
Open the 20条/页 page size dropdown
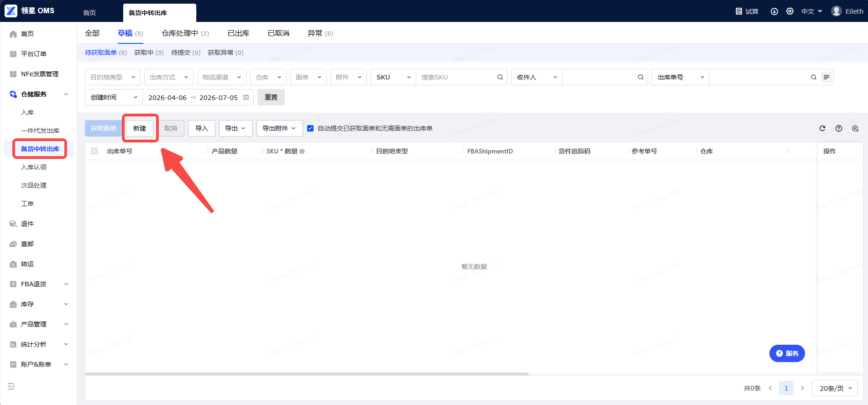pyautogui.click(x=835, y=388)
